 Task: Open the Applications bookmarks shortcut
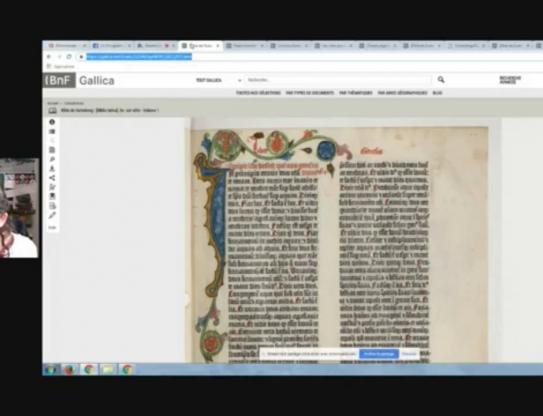click(x=61, y=67)
